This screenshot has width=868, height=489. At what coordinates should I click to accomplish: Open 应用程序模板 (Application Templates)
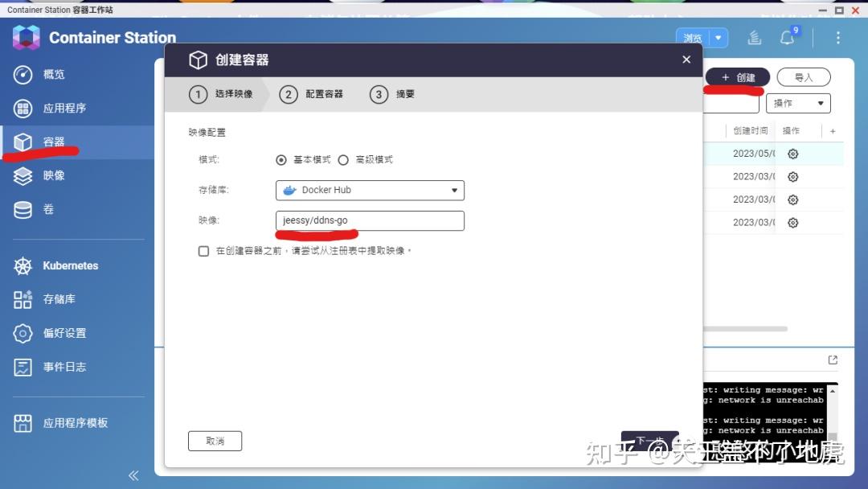click(74, 423)
